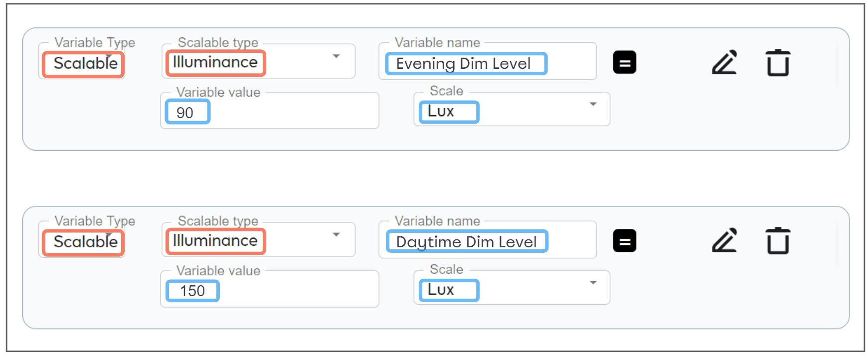Click the equals icon beside Evening Dim Level

coord(624,62)
